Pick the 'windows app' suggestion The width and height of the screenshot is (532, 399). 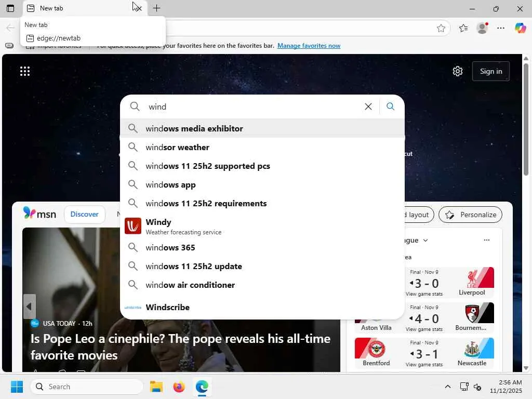coord(262,184)
